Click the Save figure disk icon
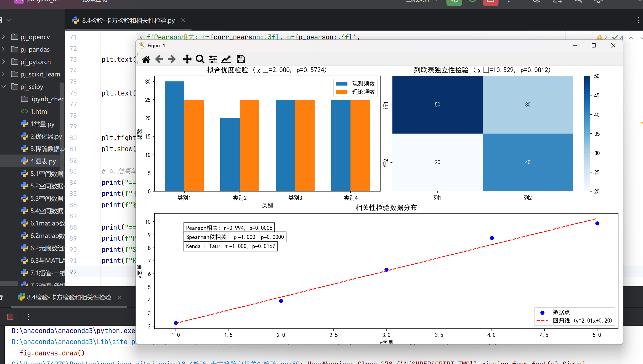The width and height of the screenshot is (643, 364). point(241,59)
